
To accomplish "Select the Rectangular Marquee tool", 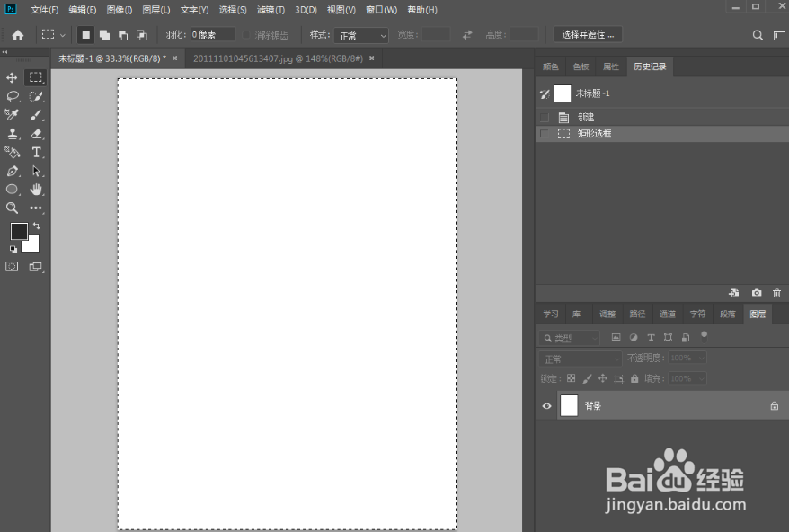I will (x=35, y=77).
